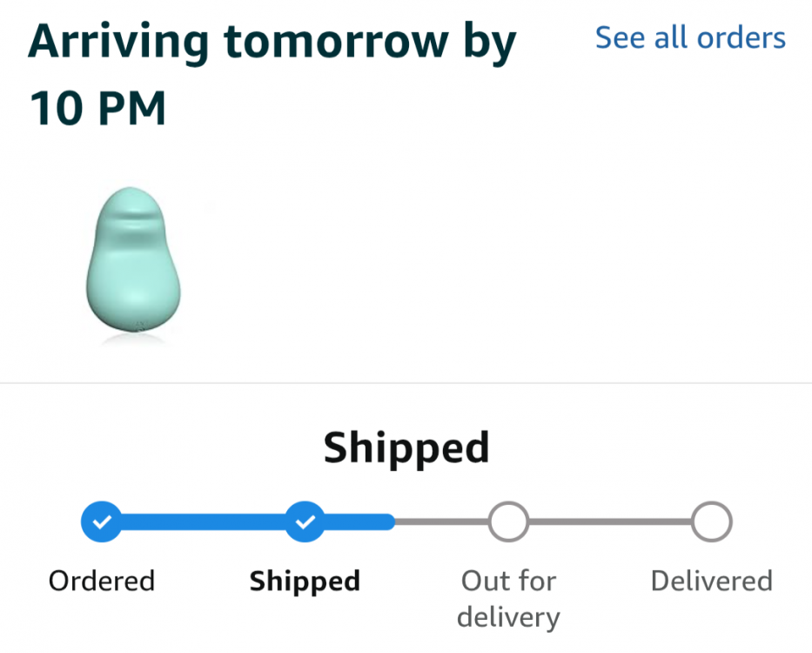
Task: Click the blue progress bar between Ordered and Shipped
Action: (203, 522)
